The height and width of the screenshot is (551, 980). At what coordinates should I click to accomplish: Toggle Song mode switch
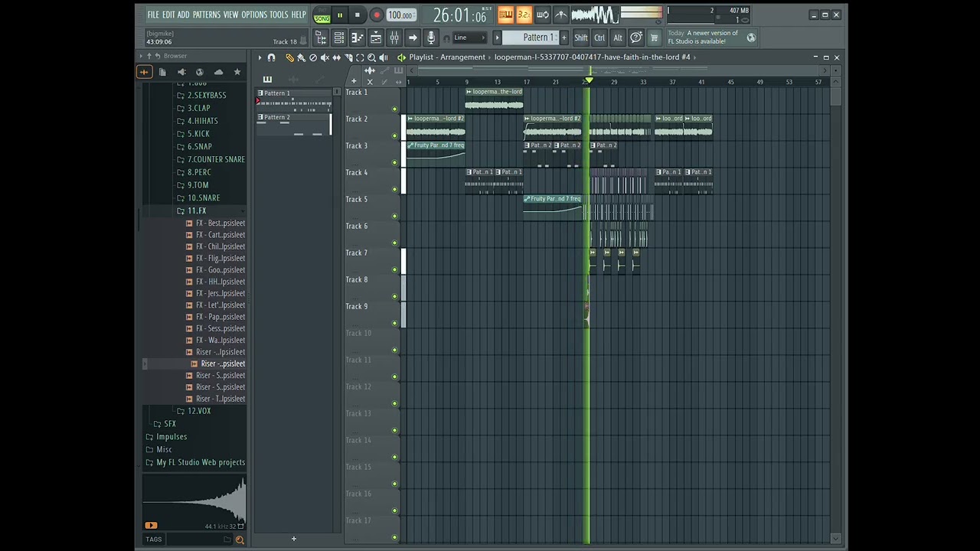tap(322, 15)
